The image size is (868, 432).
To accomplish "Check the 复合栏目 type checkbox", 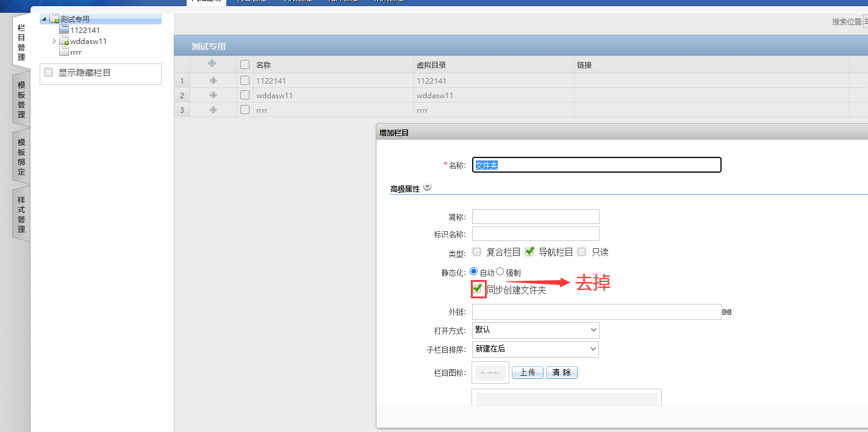I will [477, 251].
